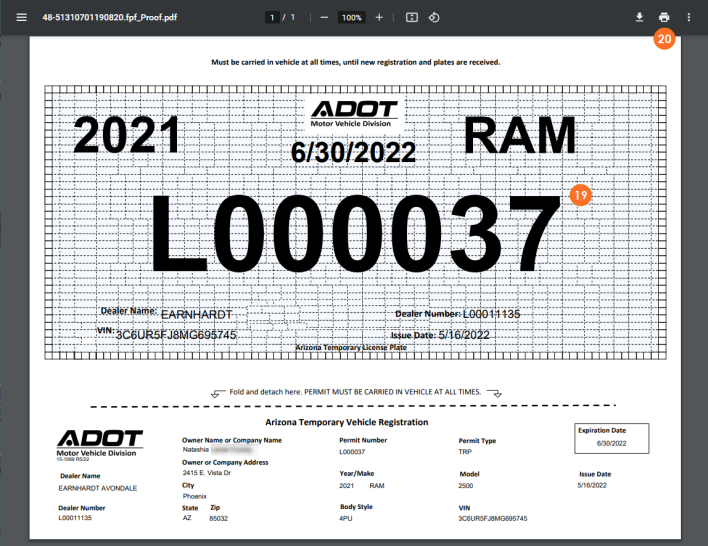Image resolution: width=708 pixels, height=546 pixels.
Task: Print the temporary plate PDF
Action: (664, 18)
